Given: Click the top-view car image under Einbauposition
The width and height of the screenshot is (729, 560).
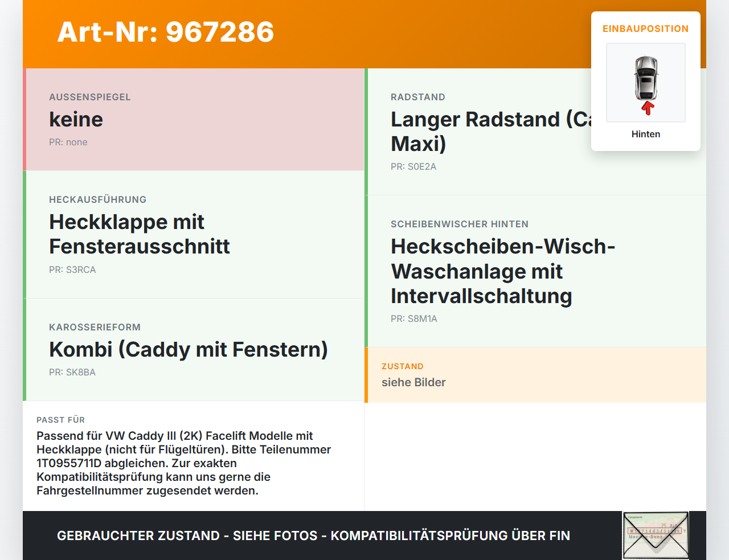Looking at the screenshot, I should point(646,83).
